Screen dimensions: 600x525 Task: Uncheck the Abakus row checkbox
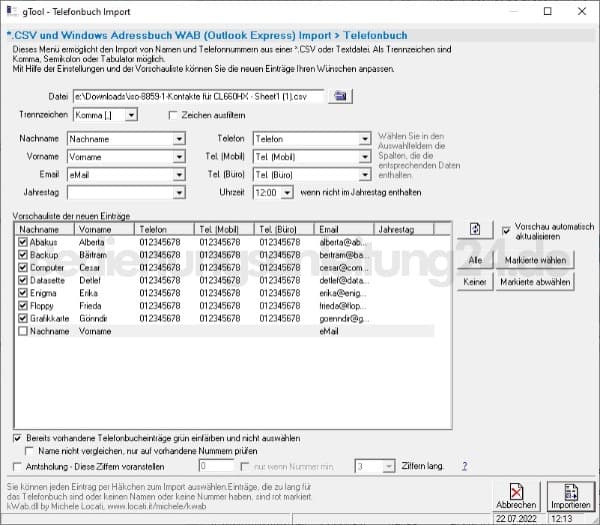(23, 242)
